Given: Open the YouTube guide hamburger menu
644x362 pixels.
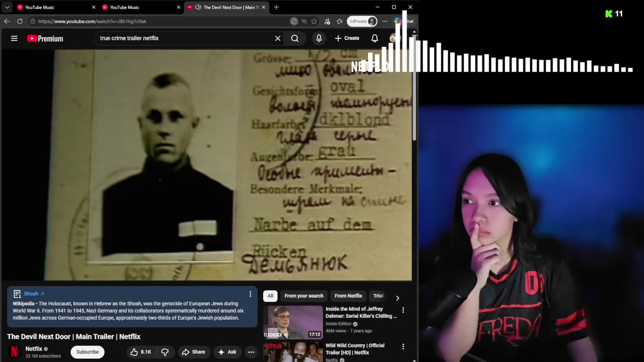Looking at the screenshot, I should pyautogui.click(x=14, y=38).
